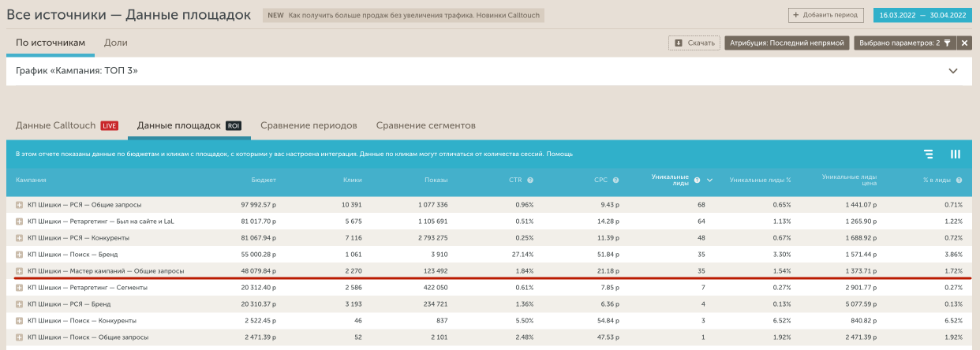
Task: Open the Атрибуция: Последний непрямой dropdown
Action: [x=787, y=43]
